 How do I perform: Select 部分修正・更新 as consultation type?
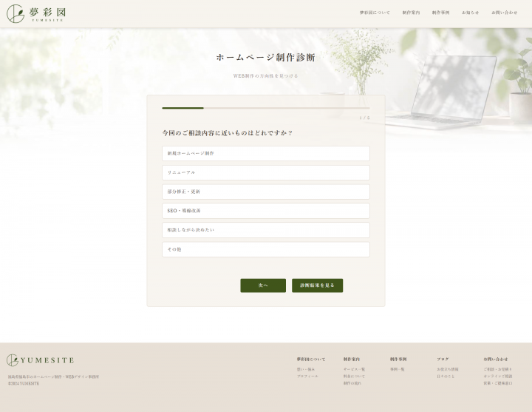(266, 192)
